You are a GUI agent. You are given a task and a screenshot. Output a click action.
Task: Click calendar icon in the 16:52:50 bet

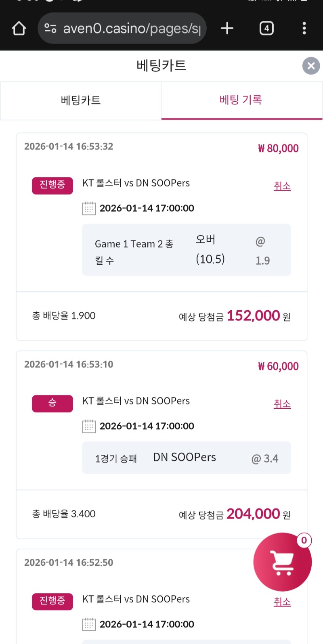tap(89, 624)
